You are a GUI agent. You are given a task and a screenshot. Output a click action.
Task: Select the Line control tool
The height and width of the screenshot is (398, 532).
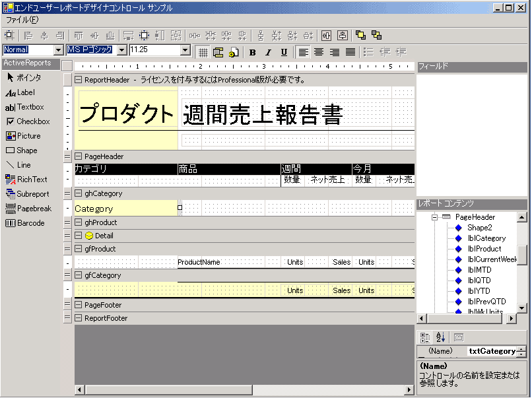pos(18,165)
